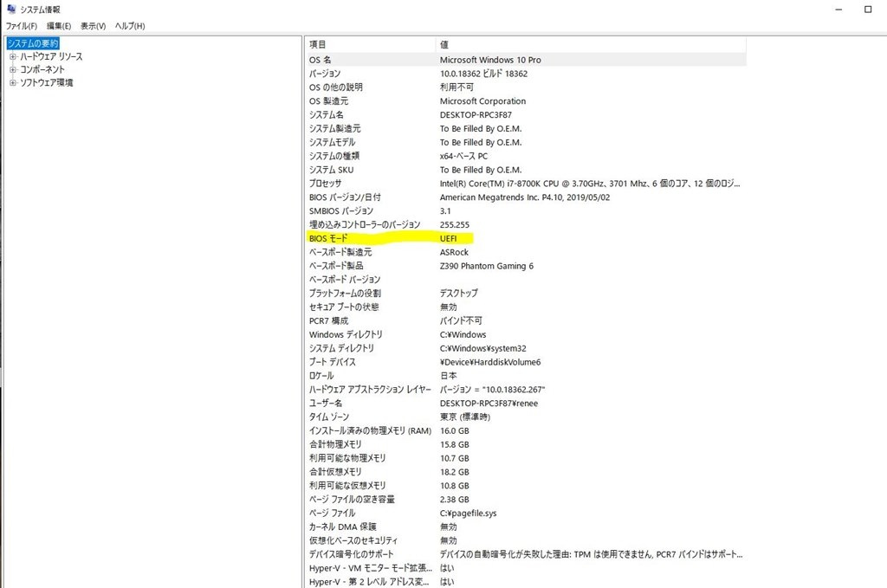Click value DESKTOP-RPC3F87¥renee
Image resolution: width=887 pixels, height=588 pixels.
489,404
